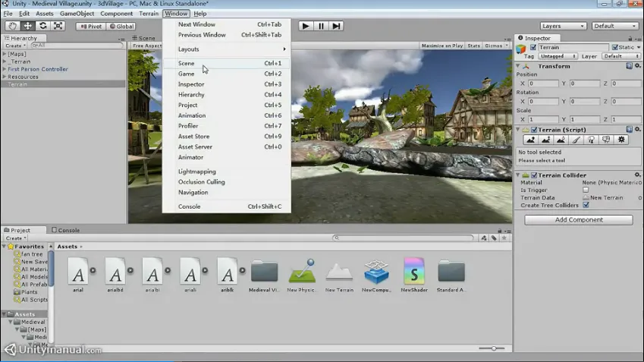The height and width of the screenshot is (362, 644).
Task: Collapse the Transform component
Action: click(x=518, y=66)
